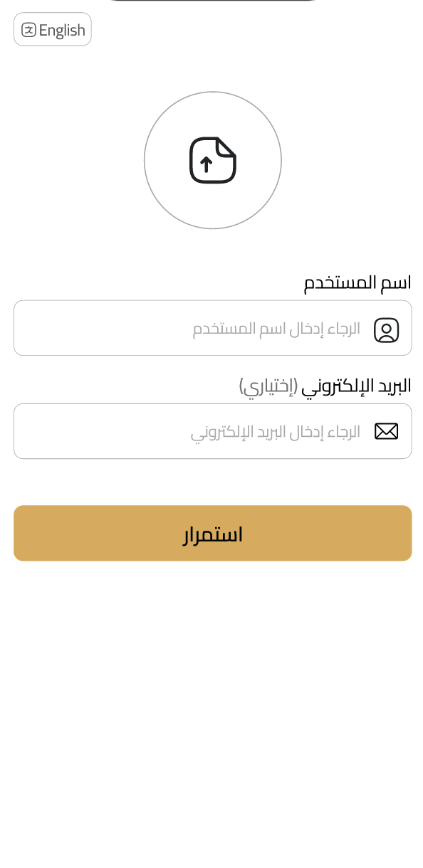Click the empty left part of username box
423x868 pixels.
100,328
